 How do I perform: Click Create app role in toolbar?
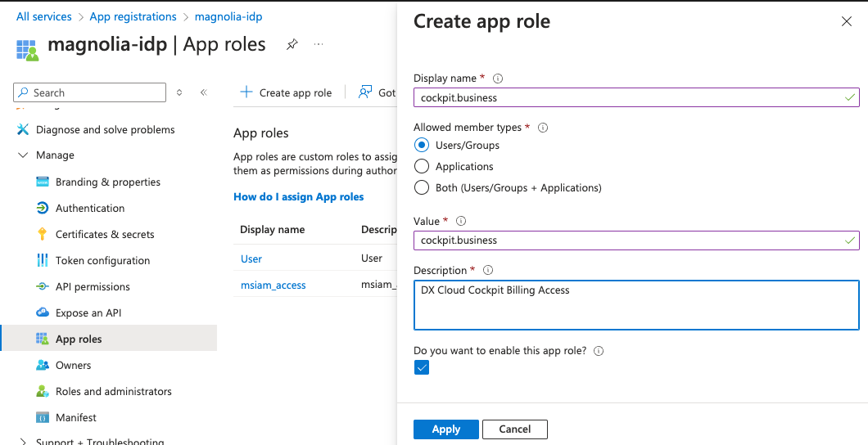coord(286,92)
